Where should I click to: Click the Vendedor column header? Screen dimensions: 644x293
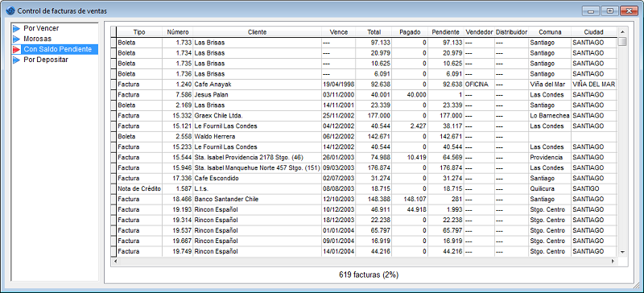click(479, 32)
